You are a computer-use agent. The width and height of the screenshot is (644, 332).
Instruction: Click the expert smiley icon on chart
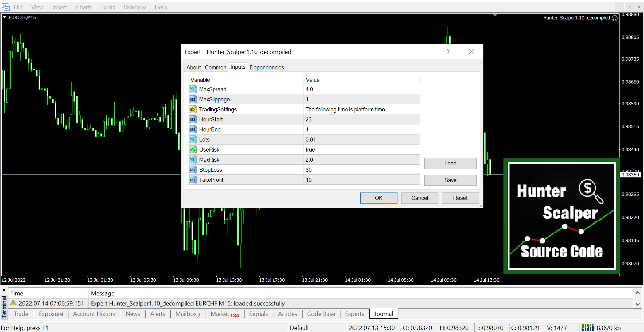click(x=615, y=18)
